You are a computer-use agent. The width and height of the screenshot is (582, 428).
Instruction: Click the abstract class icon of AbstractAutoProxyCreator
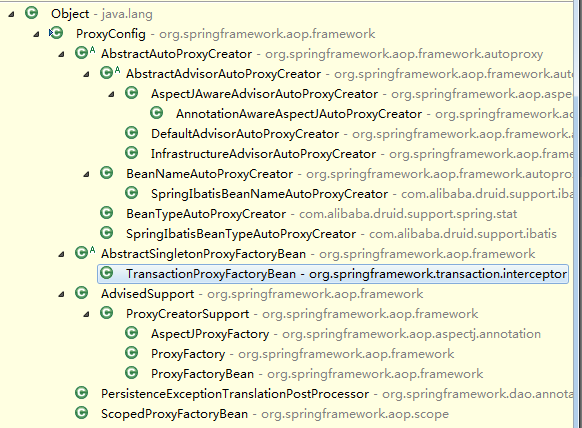pyautogui.click(x=84, y=53)
